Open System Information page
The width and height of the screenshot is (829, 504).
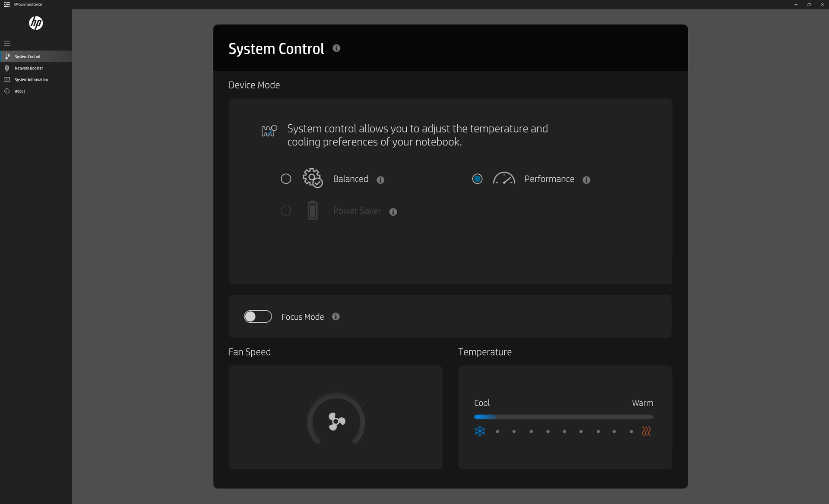[36, 80]
